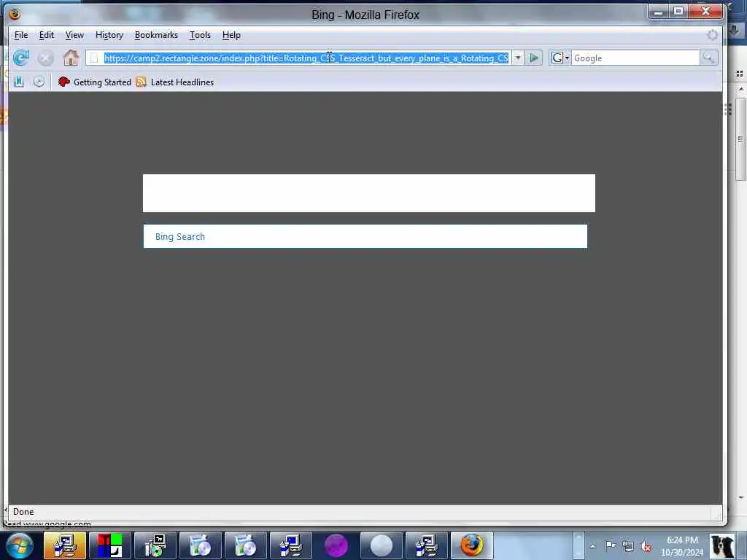Click the green Go arrow button
747x560 pixels.
[533, 58]
